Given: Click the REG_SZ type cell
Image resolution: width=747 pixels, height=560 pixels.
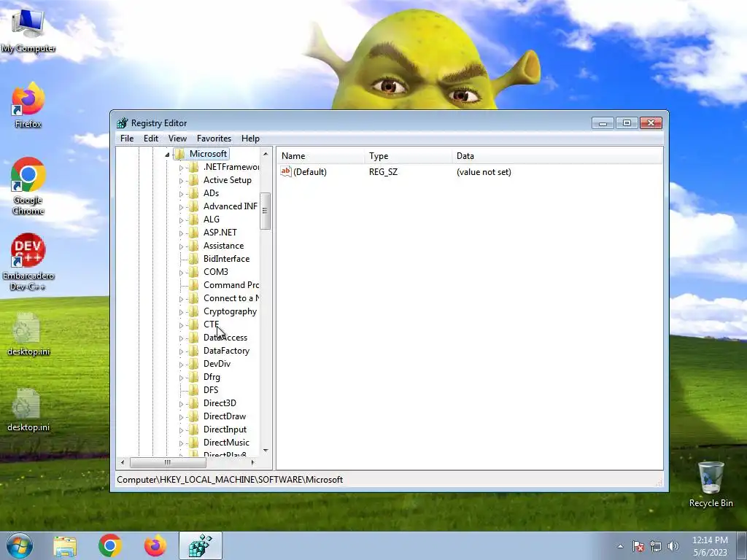Looking at the screenshot, I should tap(383, 172).
